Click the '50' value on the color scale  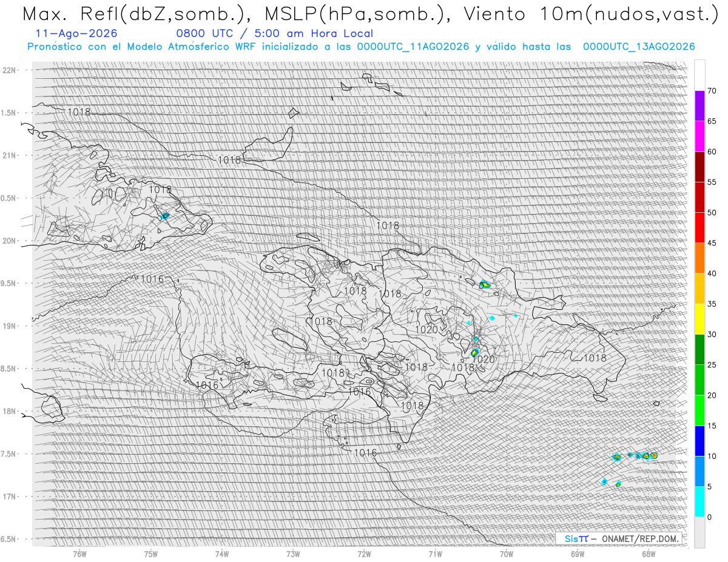click(x=712, y=213)
